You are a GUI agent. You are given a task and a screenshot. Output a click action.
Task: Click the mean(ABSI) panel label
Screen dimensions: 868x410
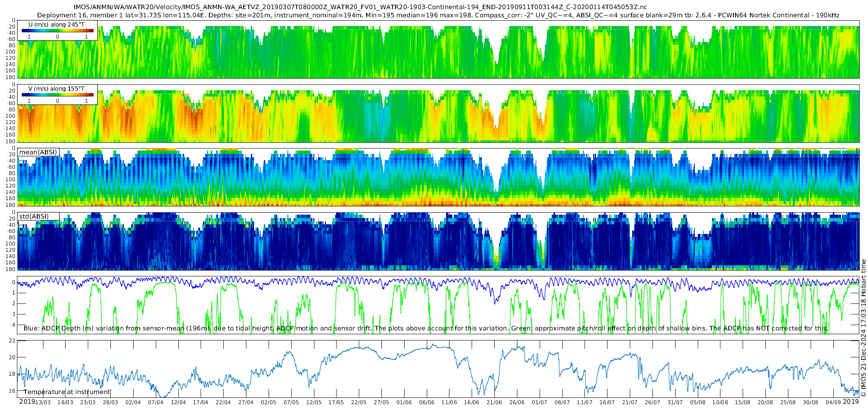(x=38, y=152)
